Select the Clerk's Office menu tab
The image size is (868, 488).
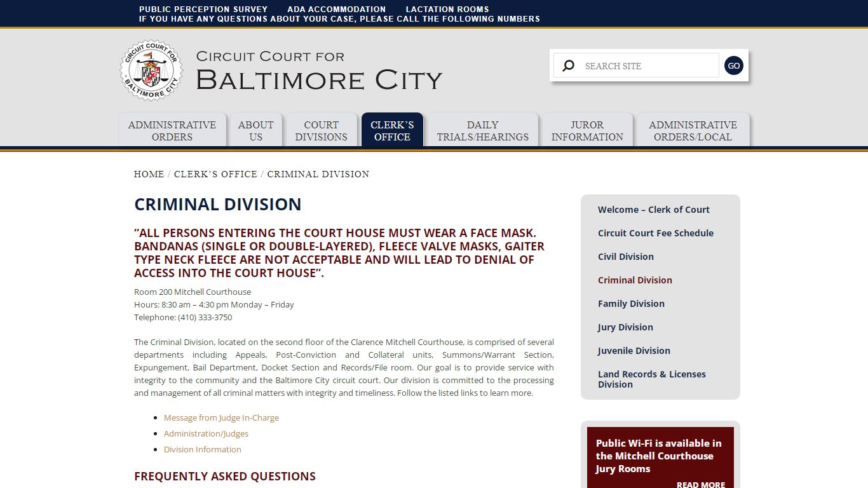coord(392,130)
